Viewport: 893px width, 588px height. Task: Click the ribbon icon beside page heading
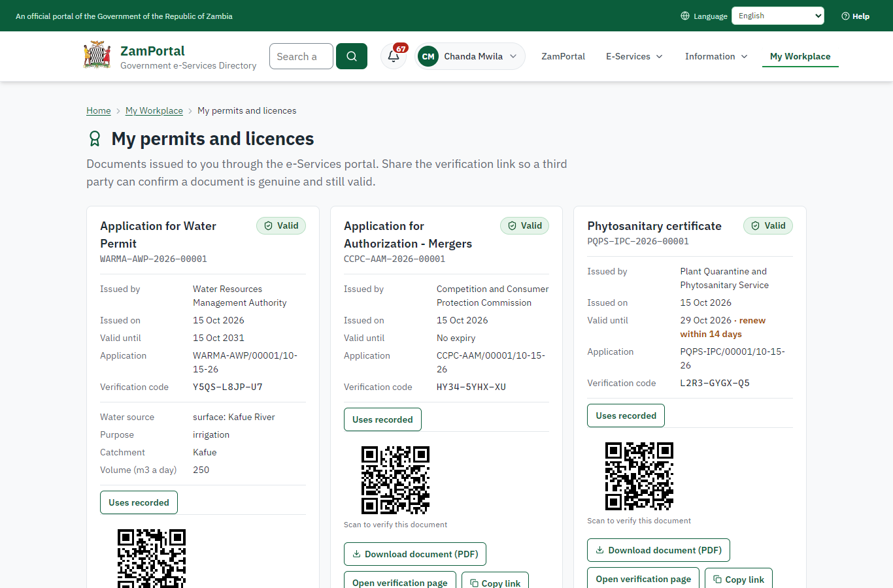95,139
